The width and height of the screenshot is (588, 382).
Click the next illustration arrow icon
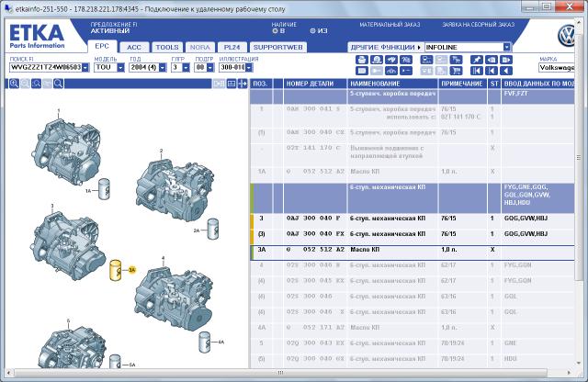pyautogui.click(x=506, y=60)
